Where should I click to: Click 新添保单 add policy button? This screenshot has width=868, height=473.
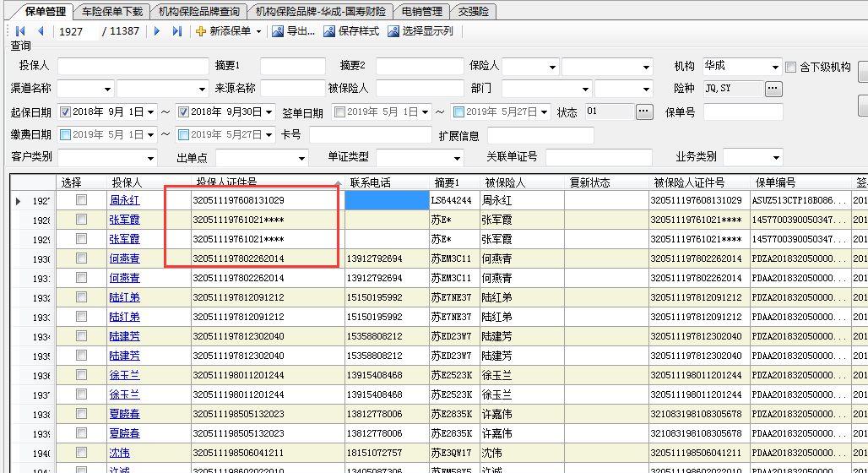[224, 31]
